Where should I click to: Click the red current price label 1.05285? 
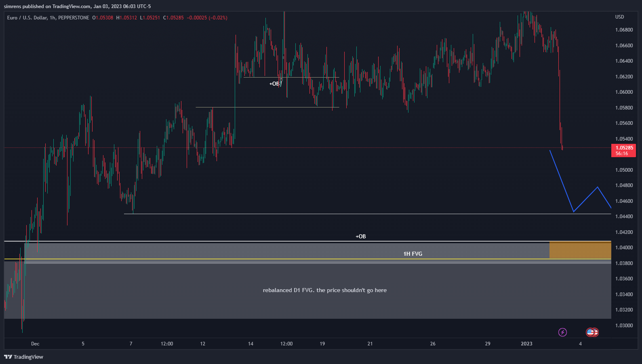(624, 148)
